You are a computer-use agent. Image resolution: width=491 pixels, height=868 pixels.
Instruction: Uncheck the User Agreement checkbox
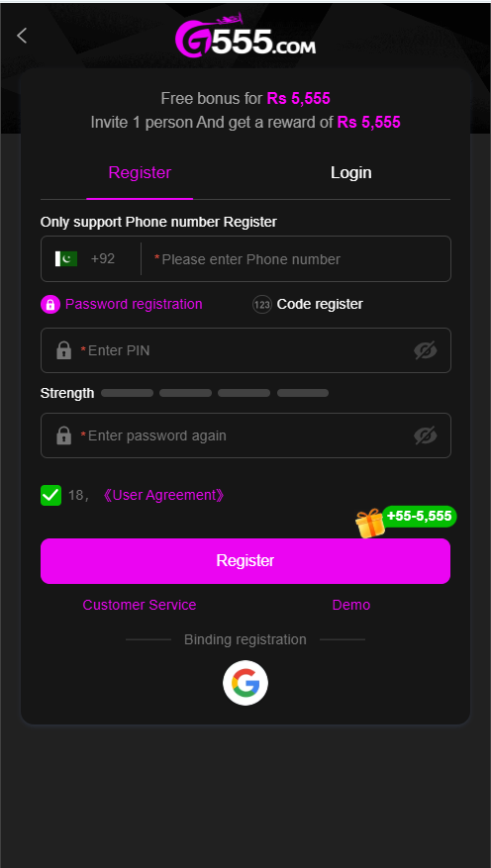click(x=50, y=495)
